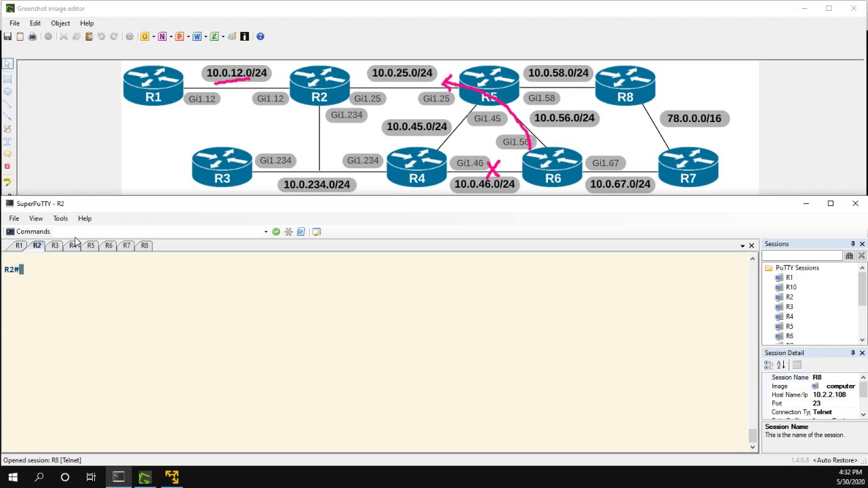
Task: Save image in Greenshot editor toolbar
Action: 7,37
